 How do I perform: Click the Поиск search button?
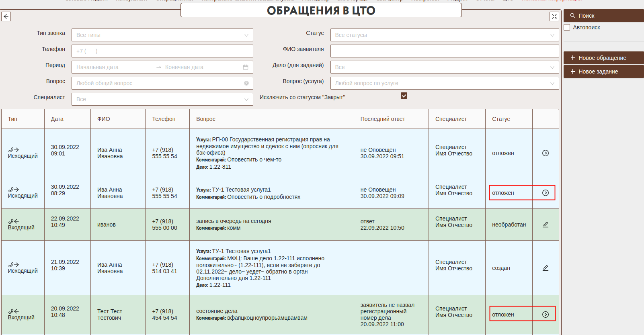pos(603,16)
